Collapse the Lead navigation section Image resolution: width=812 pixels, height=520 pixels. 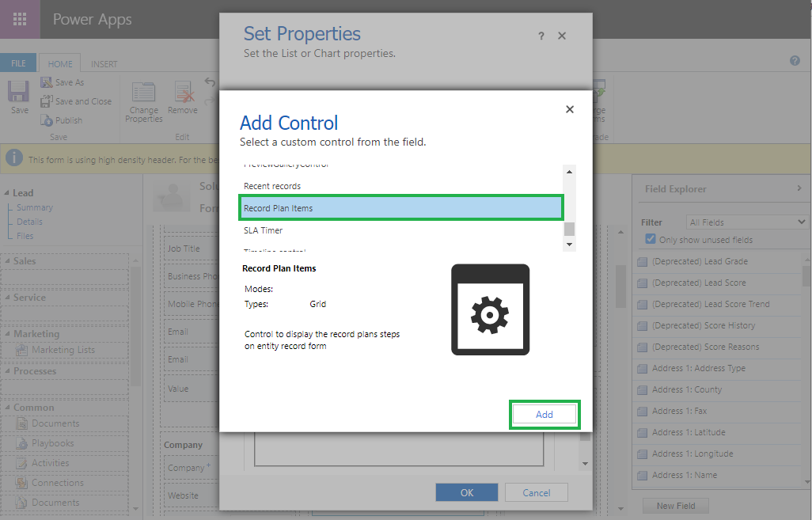pos(7,193)
